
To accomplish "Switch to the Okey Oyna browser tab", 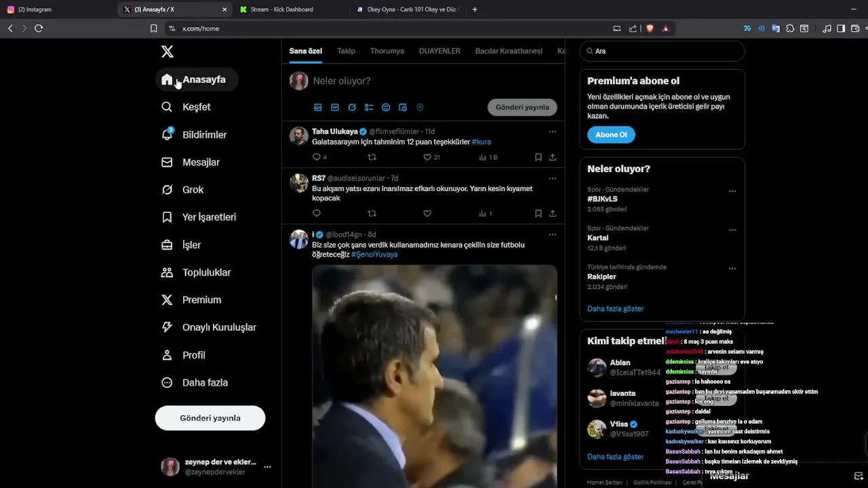I will tap(407, 9).
